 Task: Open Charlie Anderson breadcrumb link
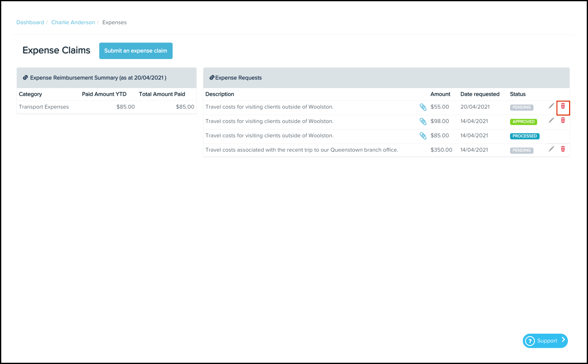73,22
